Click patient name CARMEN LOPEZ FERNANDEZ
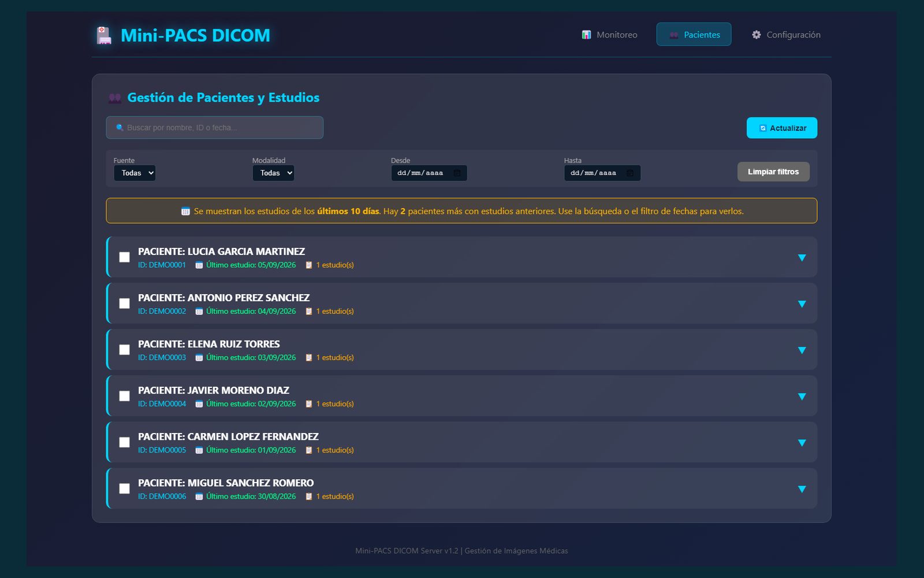 tap(253, 436)
